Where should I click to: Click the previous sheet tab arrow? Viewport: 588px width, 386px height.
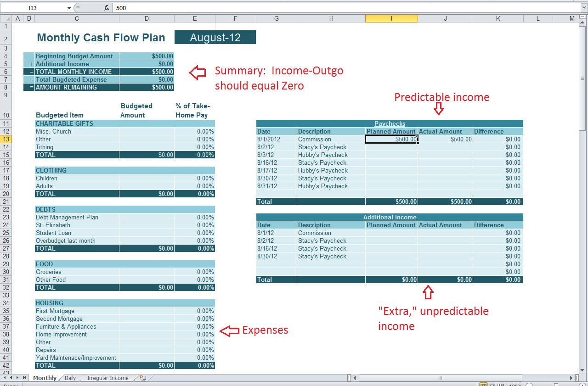click(x=11, y=378)
